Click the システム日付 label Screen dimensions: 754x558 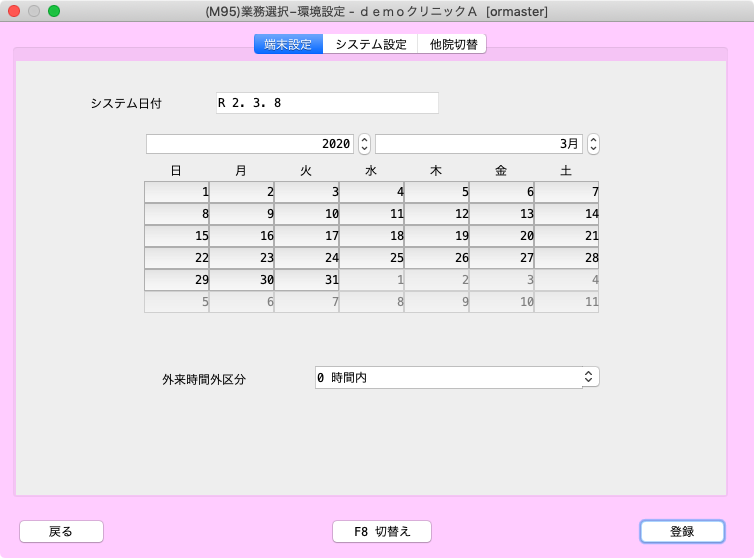(126, 103)
